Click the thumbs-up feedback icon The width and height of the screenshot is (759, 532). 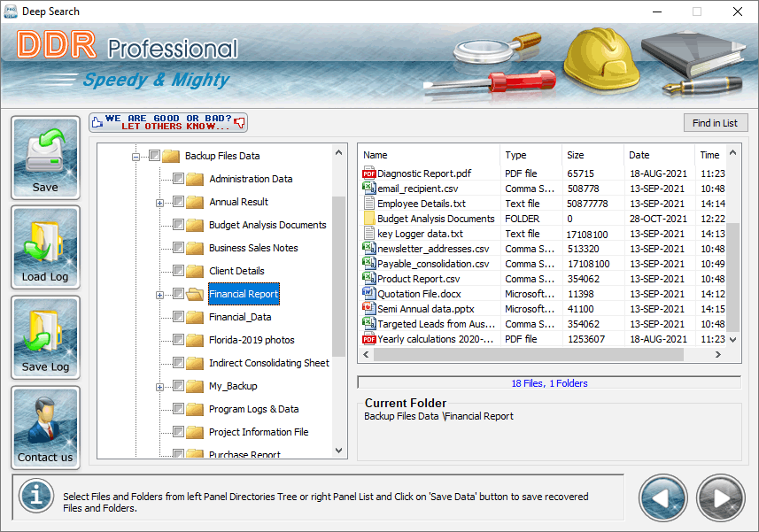point(97,122)
